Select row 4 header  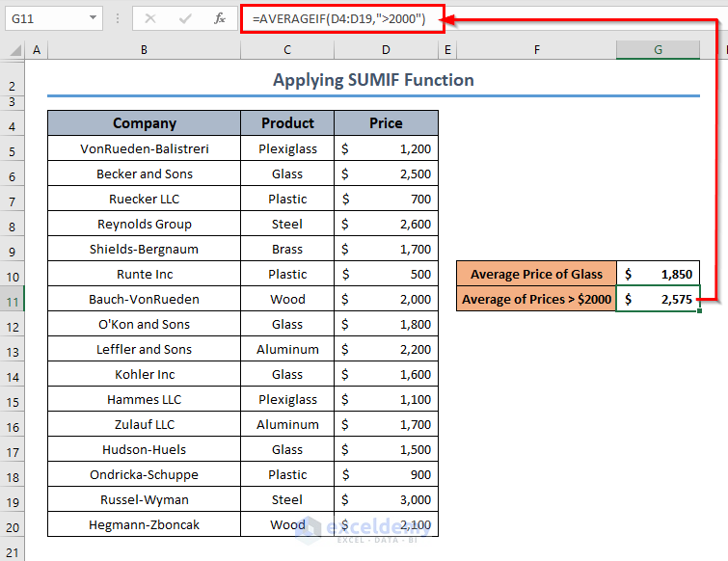[12, 123]
